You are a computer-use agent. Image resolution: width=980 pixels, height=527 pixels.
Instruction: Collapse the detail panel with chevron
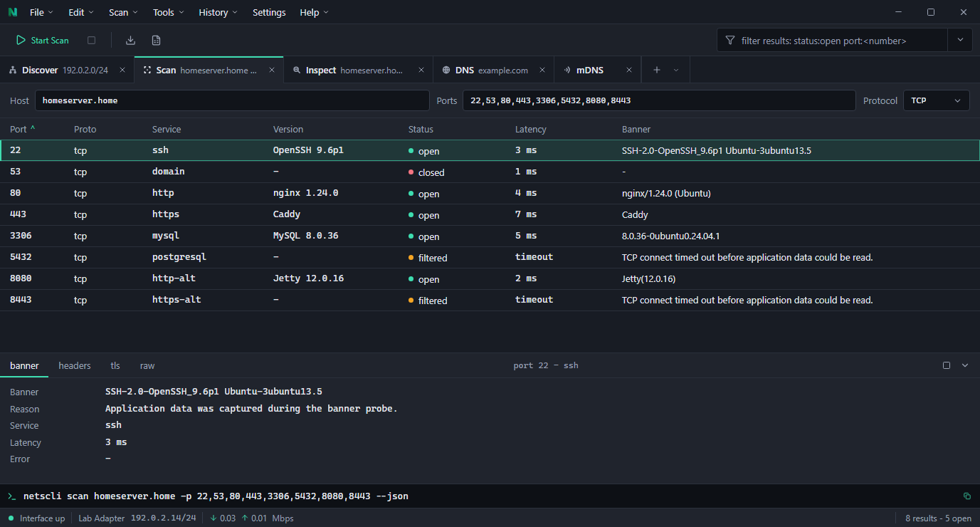[965, 365]
